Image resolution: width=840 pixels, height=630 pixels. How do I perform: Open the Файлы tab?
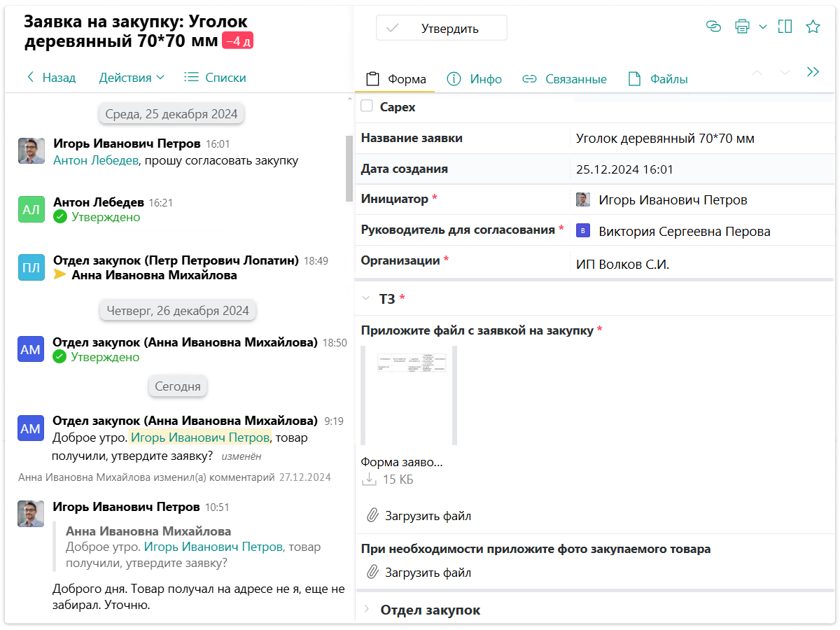coord(657,79)
